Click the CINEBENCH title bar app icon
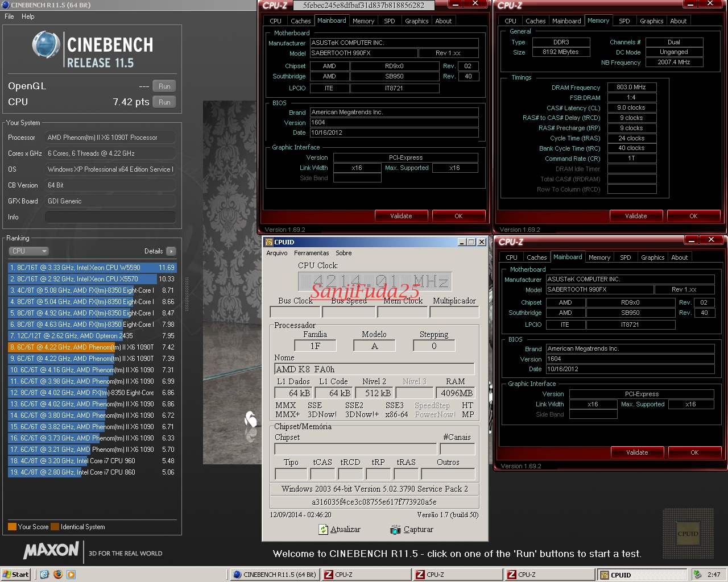The width and height of the screenshot is (728, 582). tap(6, 5)
